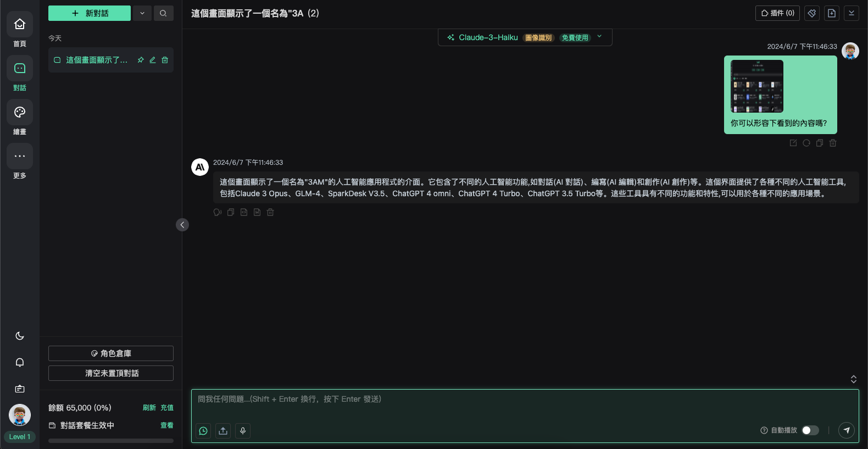The image size is (868, 449).
Task: Select the 對話 chat icon in sidebar
Action: click(20, 68)
